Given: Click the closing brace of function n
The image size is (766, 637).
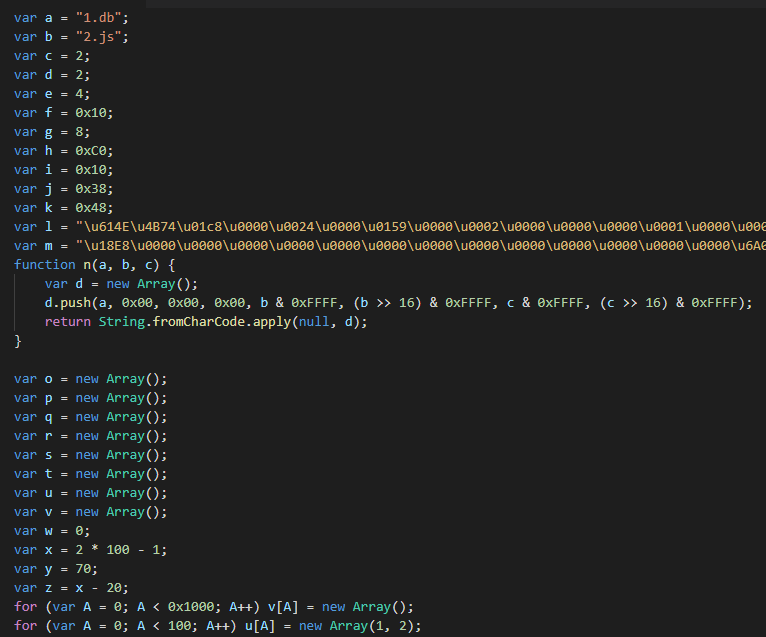Looking at the screenshot, I should click(x=18, y=341).
